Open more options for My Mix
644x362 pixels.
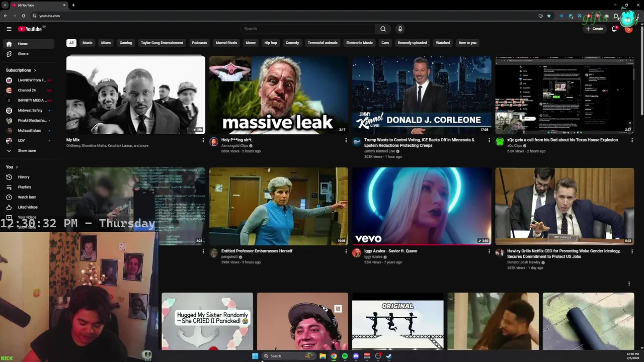[203, 140]
